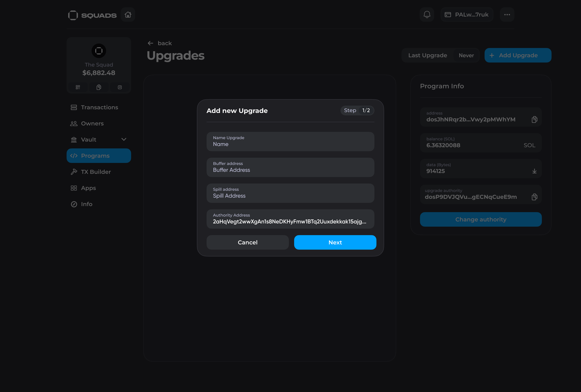Open the notifications bell
The width and height of the screenshot is (581, 392).
coord(427,15)
